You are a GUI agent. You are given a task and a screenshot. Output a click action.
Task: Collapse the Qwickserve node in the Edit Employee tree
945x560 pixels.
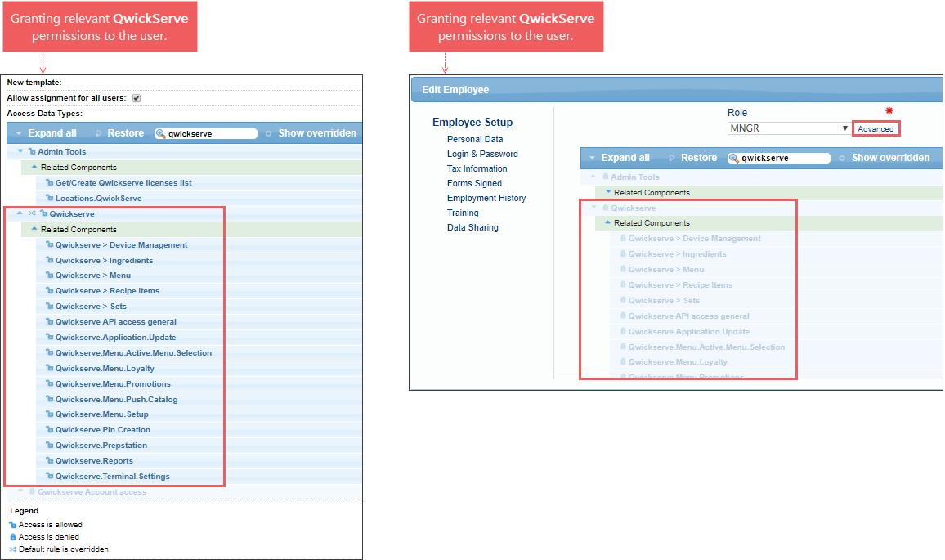tap(593, 208)
